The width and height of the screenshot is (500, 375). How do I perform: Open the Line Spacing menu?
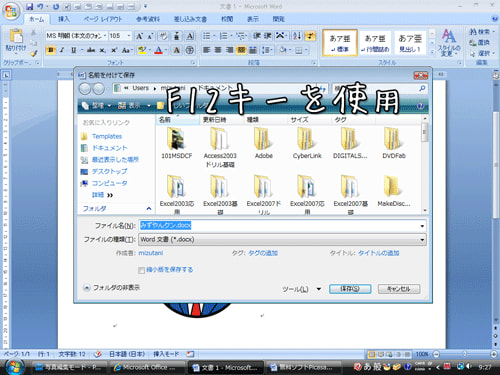[267, 50]
